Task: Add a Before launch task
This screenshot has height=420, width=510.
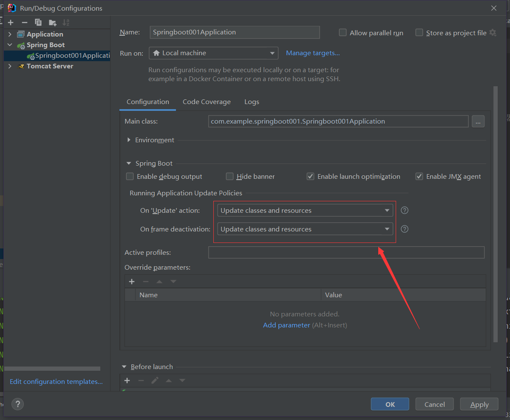Action: point(127,381)
